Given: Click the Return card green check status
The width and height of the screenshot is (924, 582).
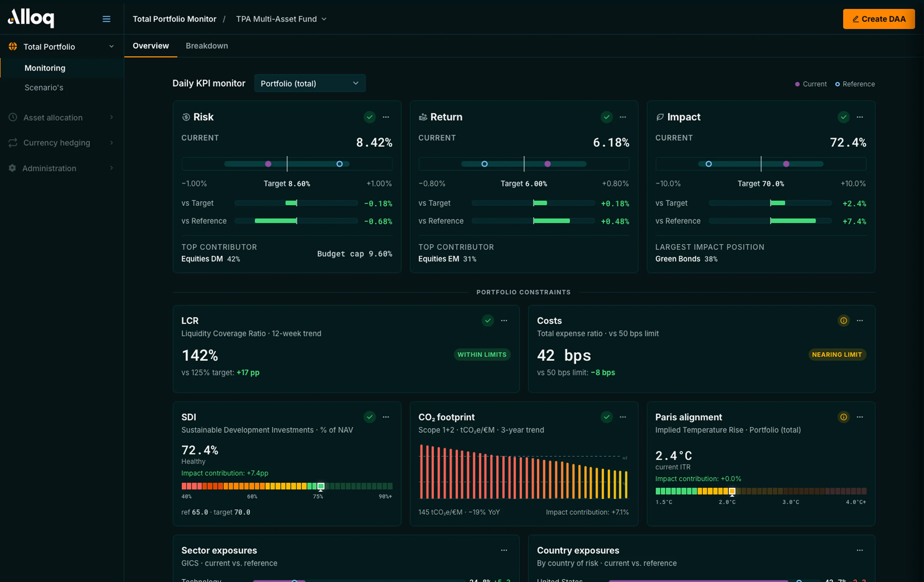Looking at the screenshot, I should click(x=607, y=117).
